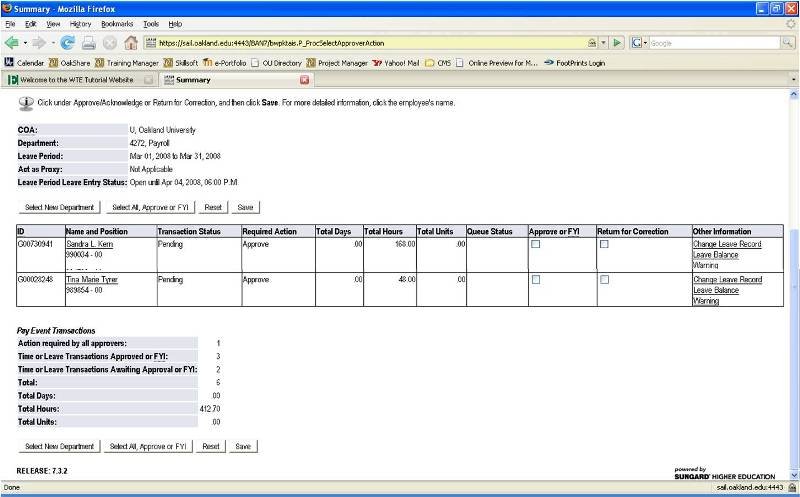Reload the page with the refresh icon
The image size is (800, 497).
click(68, 43)
